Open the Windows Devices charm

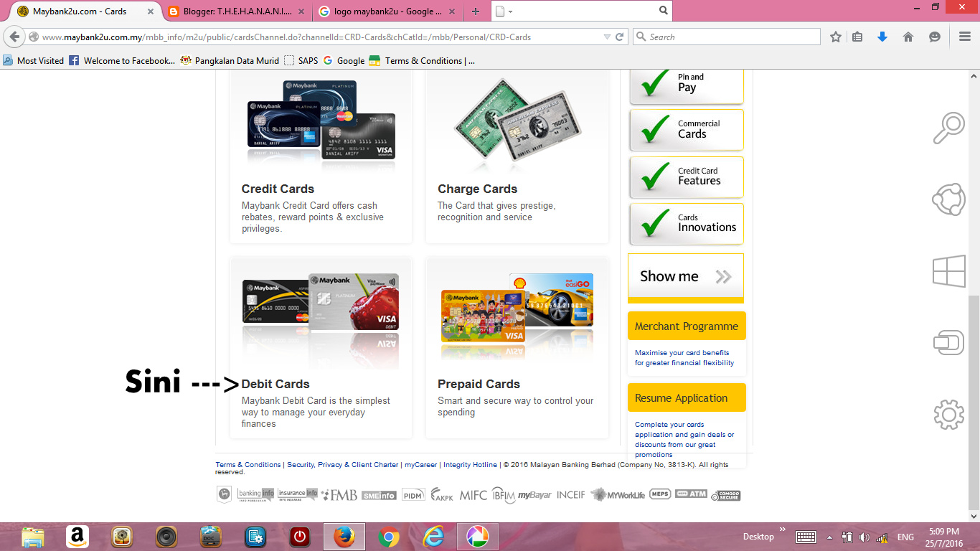[x=948, y=342]
